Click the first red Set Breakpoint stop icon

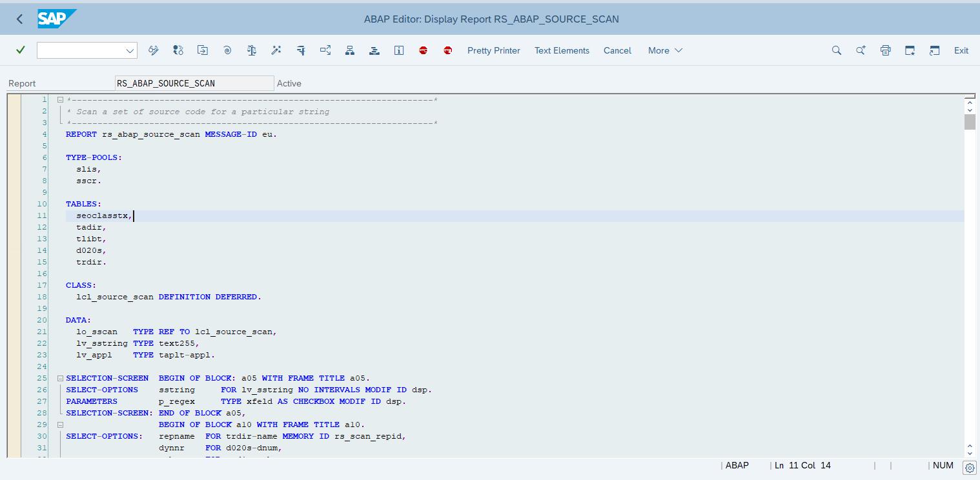click(424, 50)
